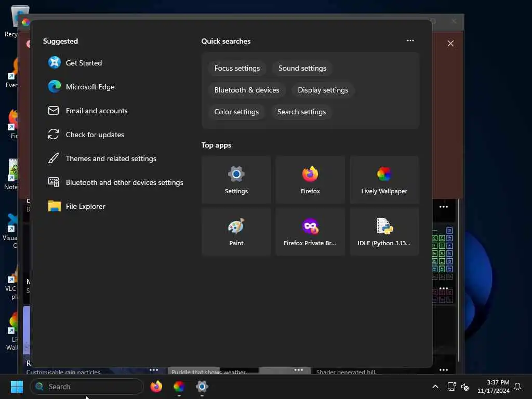Select Color settings quick search chip
Screen dimensions: 532x399
pyautogui.click(x=236, y=112)
